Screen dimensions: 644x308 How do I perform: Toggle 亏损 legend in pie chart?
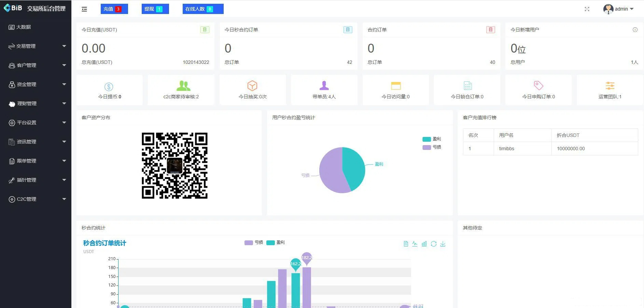432,147
